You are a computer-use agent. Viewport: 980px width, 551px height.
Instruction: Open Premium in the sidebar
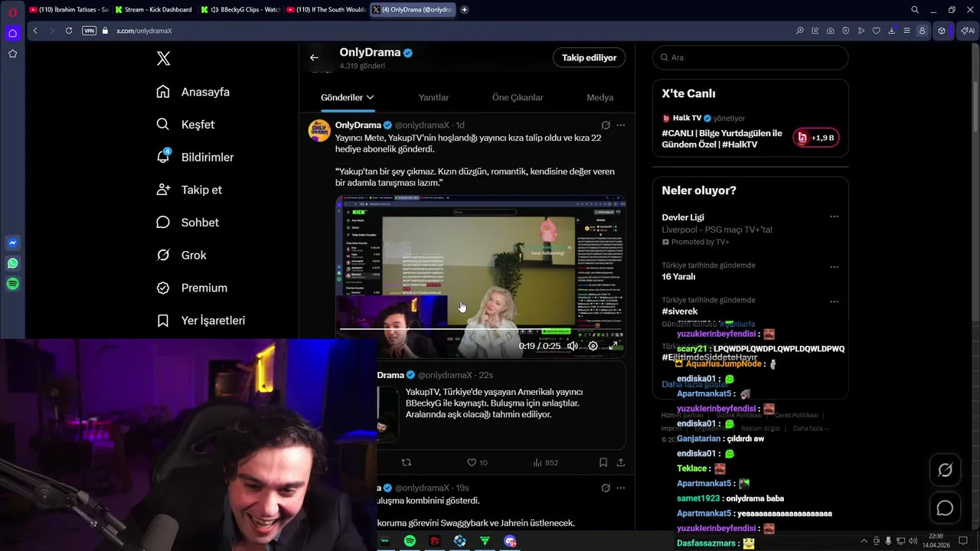(x=191, y=288)
